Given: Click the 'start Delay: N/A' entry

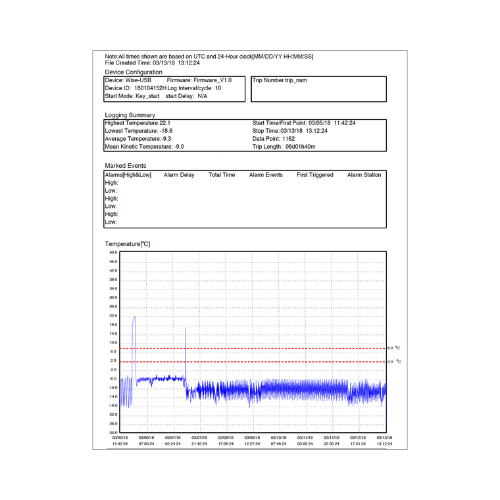Looking at the screenshot, I should coord(186,96).
